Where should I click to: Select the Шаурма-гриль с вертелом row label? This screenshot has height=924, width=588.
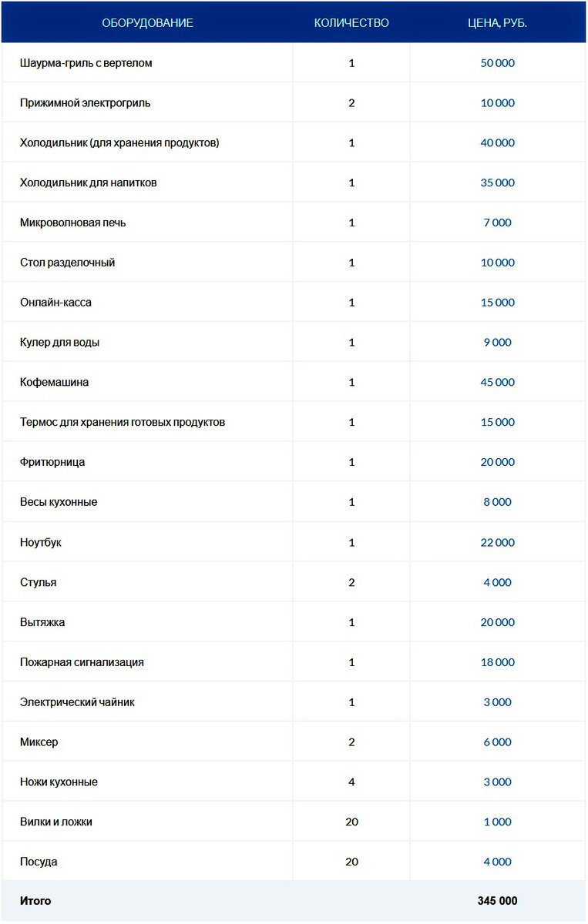click(x=86, y=63)
